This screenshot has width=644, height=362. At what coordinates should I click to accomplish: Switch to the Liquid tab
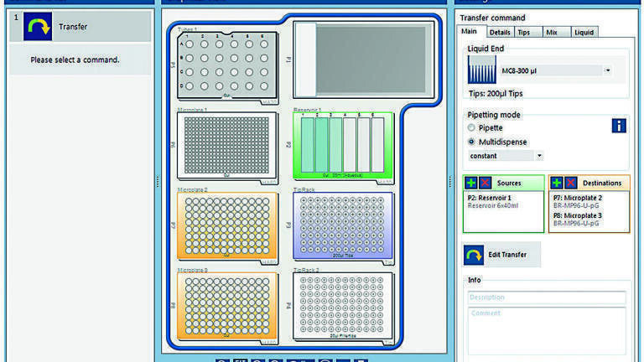tap(584, 32)
